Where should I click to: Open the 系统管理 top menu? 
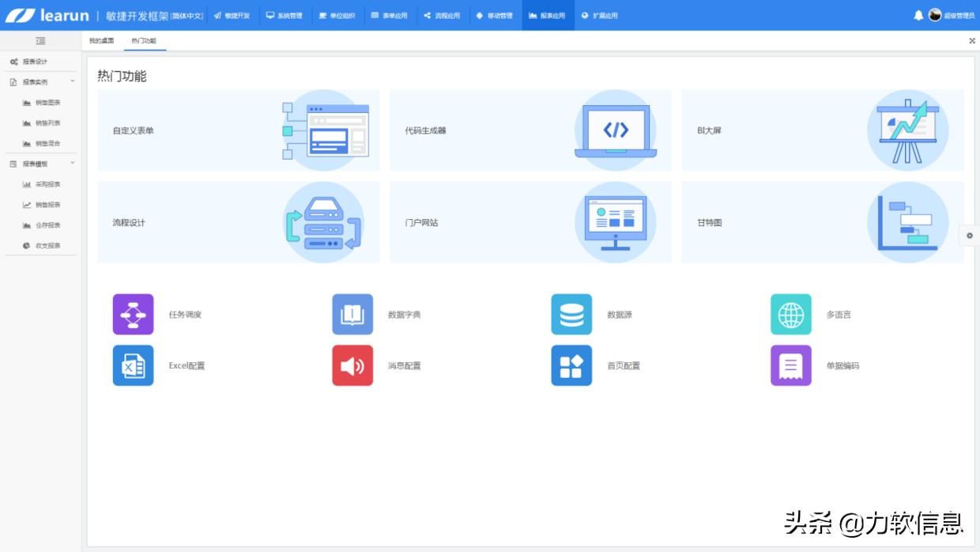[x=285, y=15]
